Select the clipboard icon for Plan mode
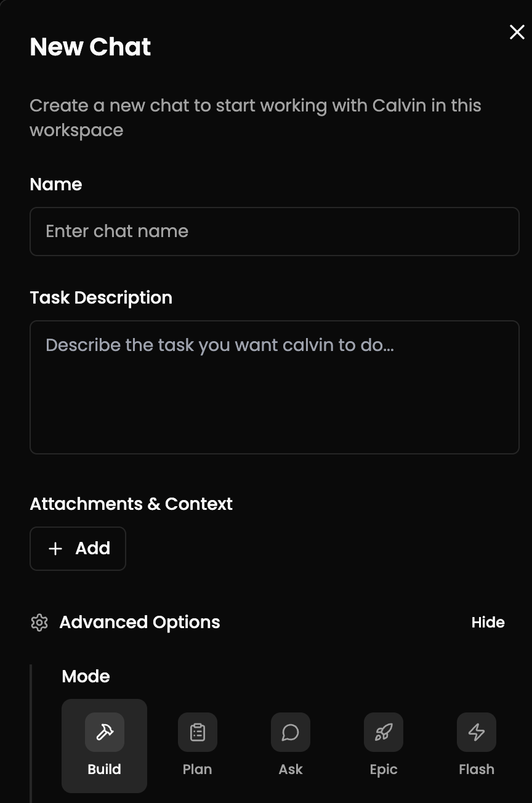 click(x=198, y=732)
